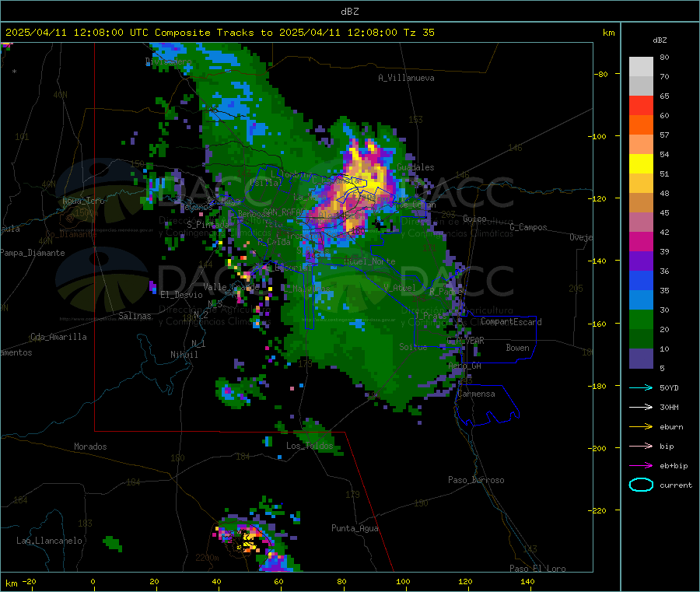
Task: Click the 'Tz 35' text in header
Action: click(418, 33)
